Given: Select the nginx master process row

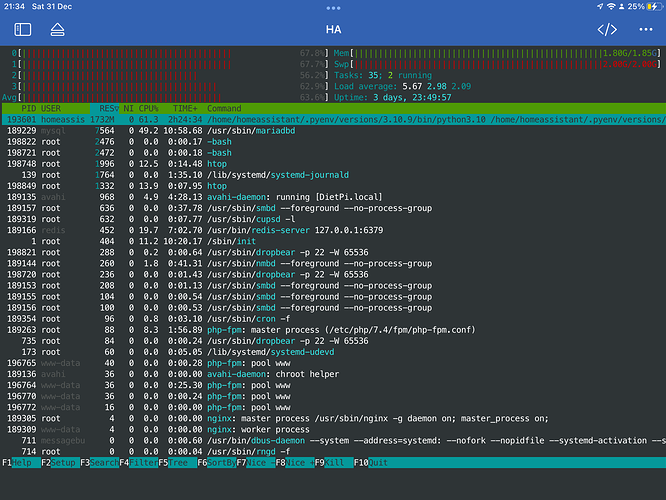Looking at the screenshot, I should click(x=333, y=418).
